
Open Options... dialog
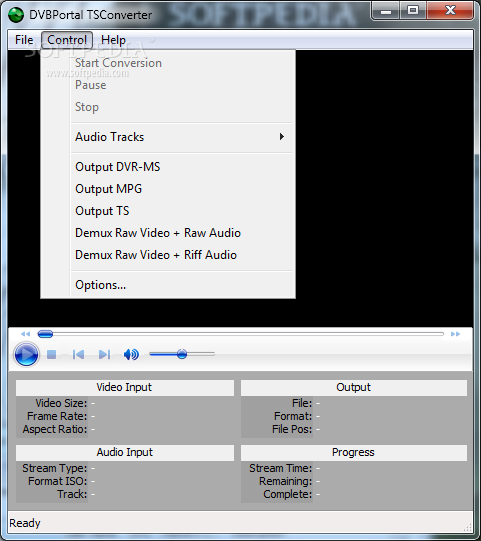(x=182, y=285)
